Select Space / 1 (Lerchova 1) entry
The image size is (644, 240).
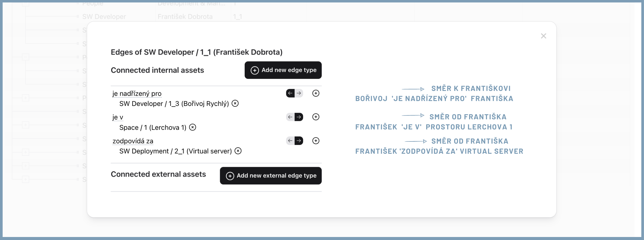[153, 128]
